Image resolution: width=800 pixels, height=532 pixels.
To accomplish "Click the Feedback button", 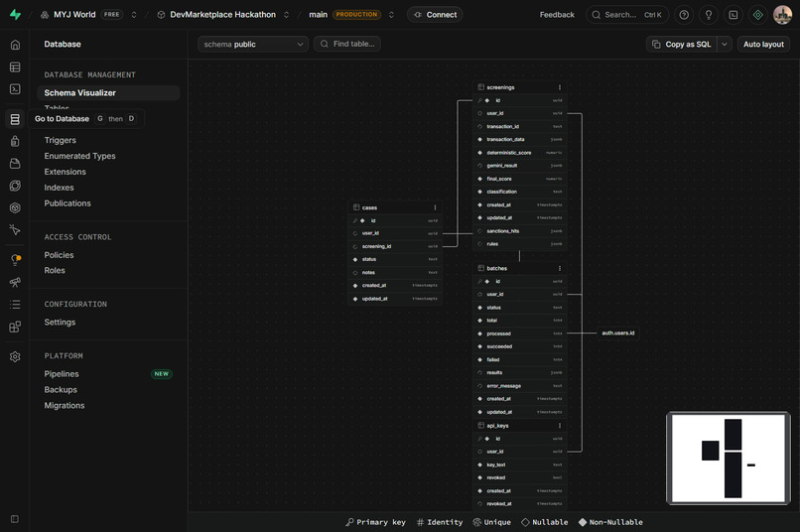I will (x=557, y=15).
